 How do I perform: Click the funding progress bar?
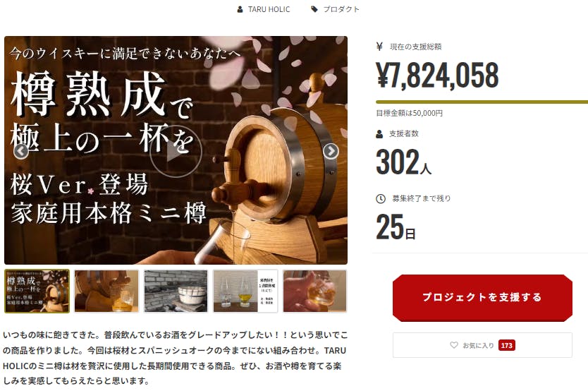[x=482, y=102]
